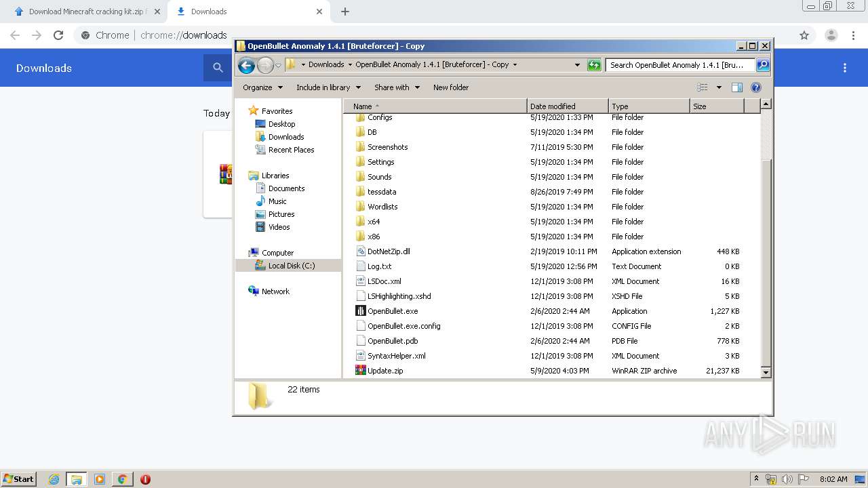Select the tessdata folder
Image resolution: width=868 pixels, height=488 pixels.
pos(382,192)
